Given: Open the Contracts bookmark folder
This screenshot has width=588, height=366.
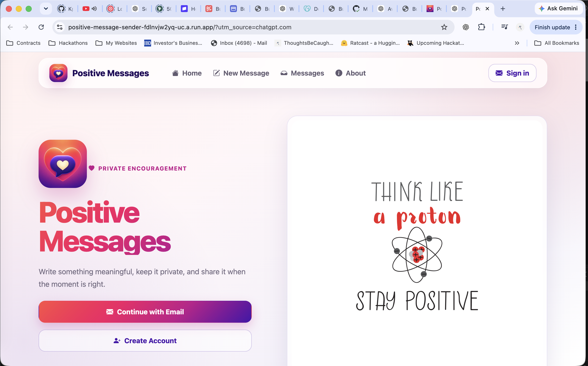Looking at the screenshot, I should tap(23, 43).
